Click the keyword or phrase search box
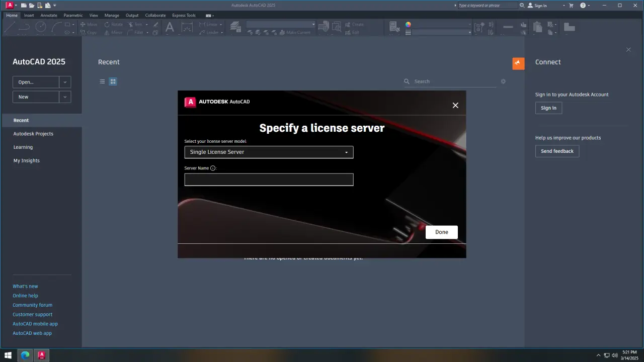 click(x=487, y=6)
